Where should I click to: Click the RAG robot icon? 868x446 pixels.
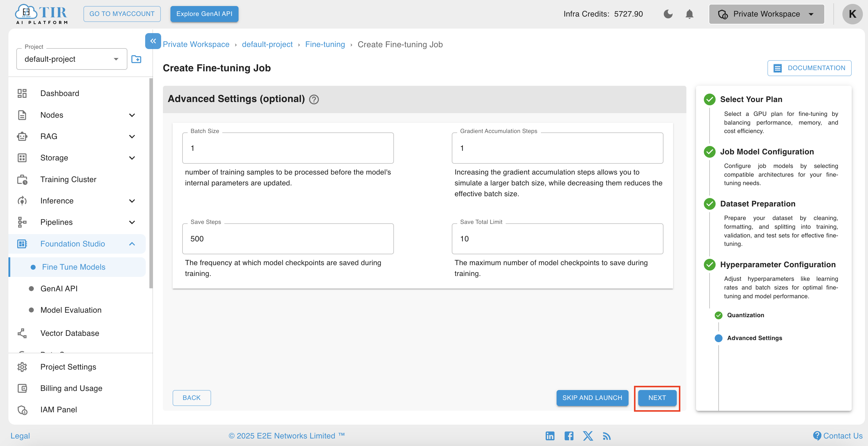(22, 136)
